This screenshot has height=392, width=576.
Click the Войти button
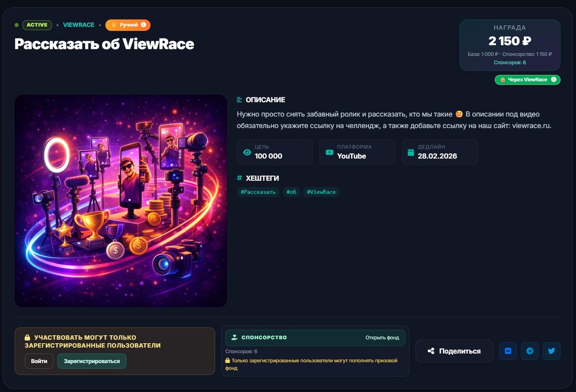coord(39,361)
